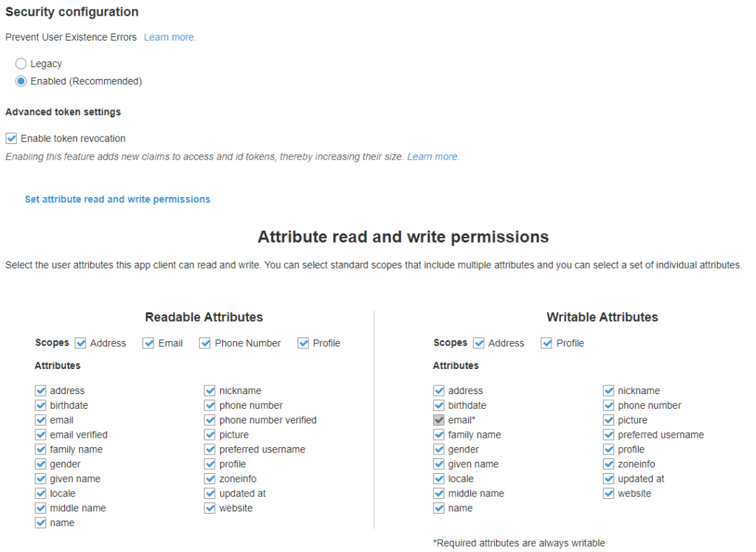Uncheck readable website attribute

[210, 508]
